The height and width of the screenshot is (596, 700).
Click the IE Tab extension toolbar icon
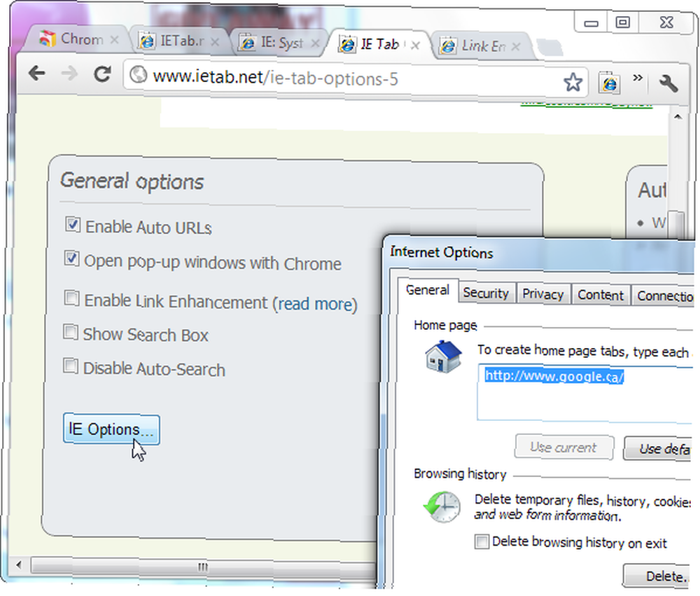(x=610, y=83)
